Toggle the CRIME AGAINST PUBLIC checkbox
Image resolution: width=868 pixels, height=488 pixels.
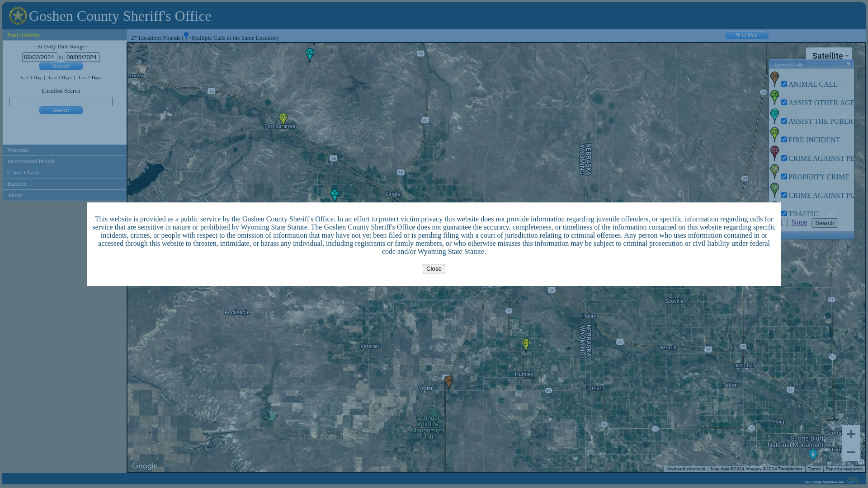click(x=784, y=195)
